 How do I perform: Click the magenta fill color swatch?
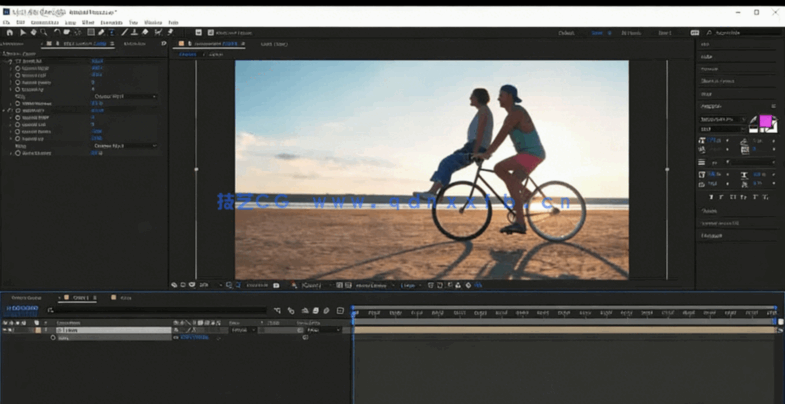point(765,121)
